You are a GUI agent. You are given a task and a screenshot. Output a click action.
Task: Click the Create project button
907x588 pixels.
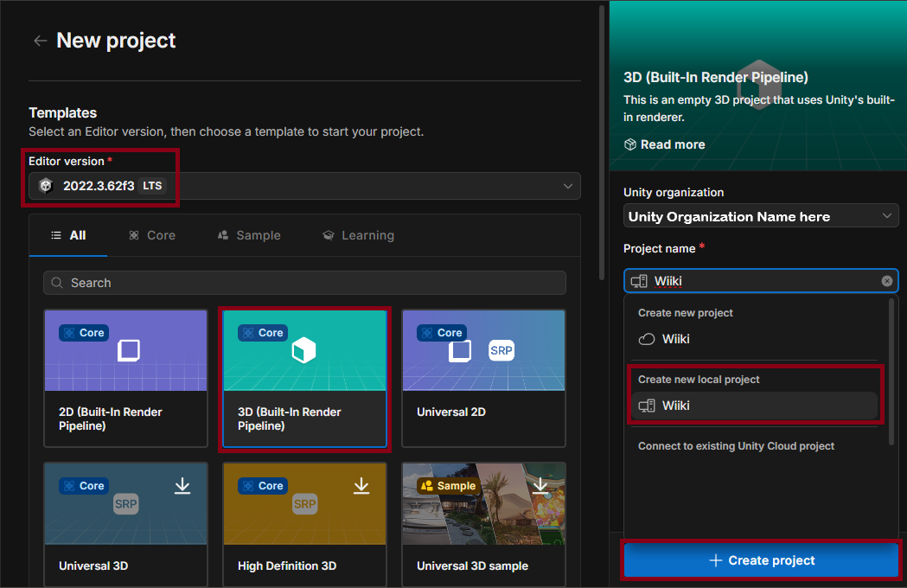pyautogui.click(x=760, y=559)
